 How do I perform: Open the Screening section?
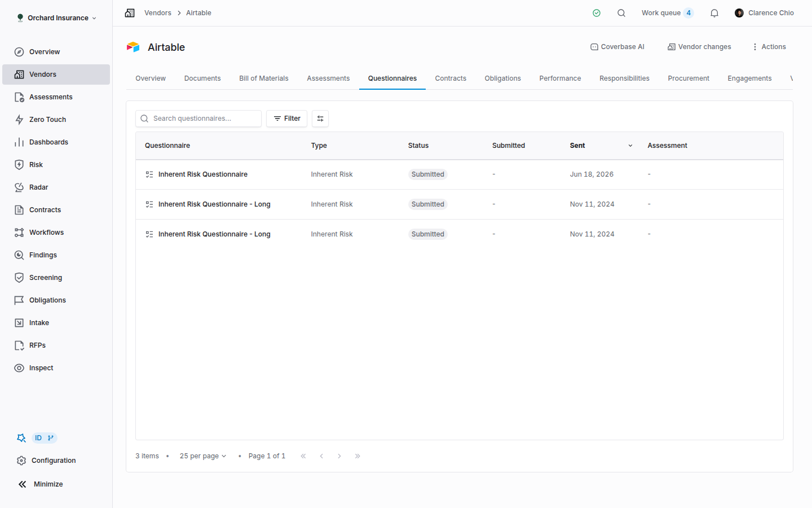pyautogui.click(x=56, y=278)
